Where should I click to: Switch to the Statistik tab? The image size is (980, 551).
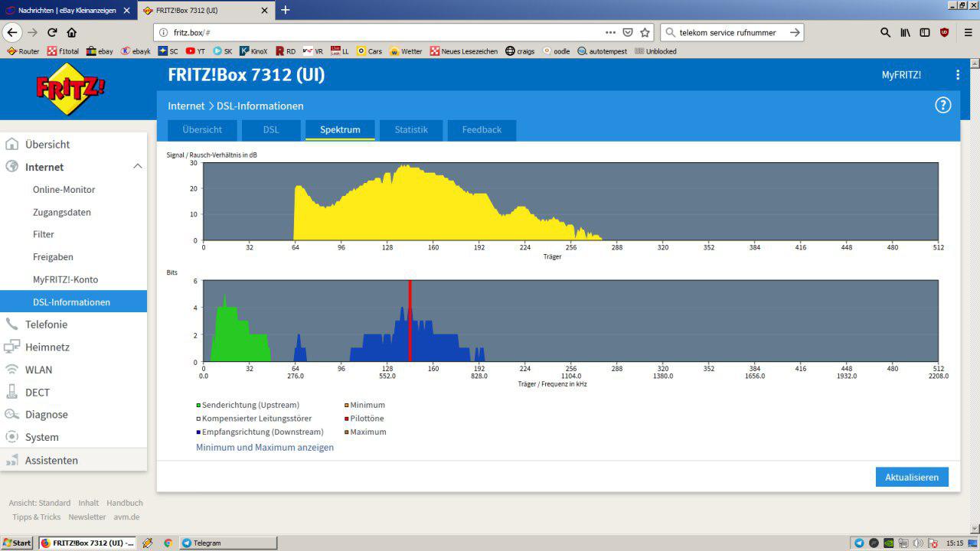(411, 130)
